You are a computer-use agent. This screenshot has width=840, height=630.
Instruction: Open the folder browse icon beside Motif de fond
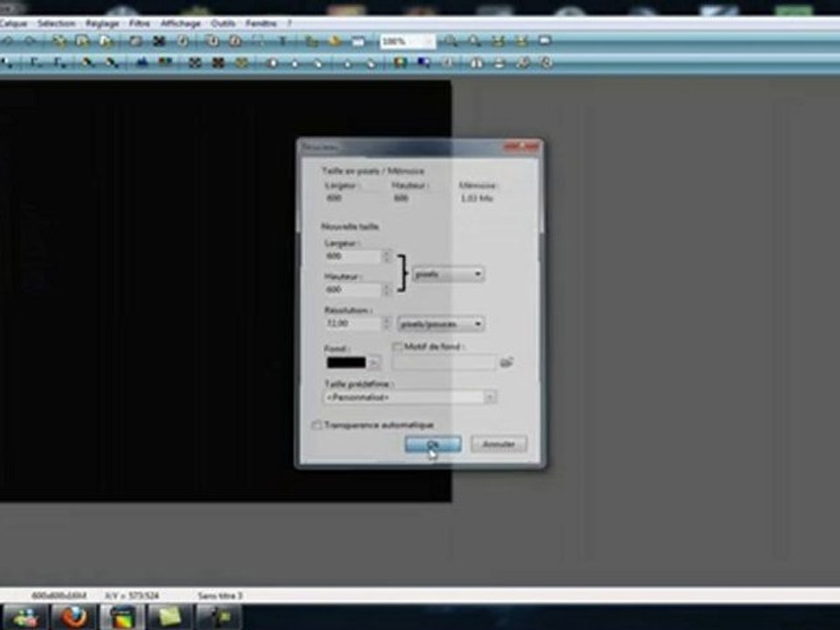click(507, 362)
